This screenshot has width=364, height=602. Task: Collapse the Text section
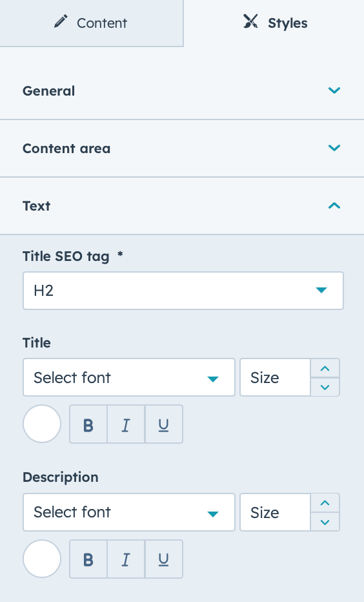point(182,206)
